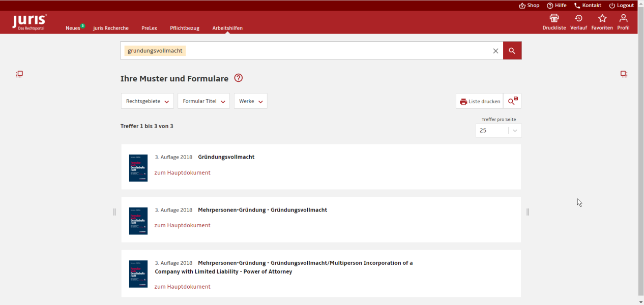Expand the Formular Titel filter dropdown
The height and width of the screenshot is (305, 644).
203,101
